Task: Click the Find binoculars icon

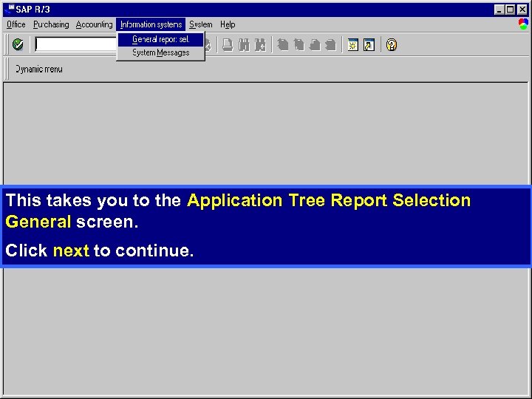Action: tap(244, 45)
